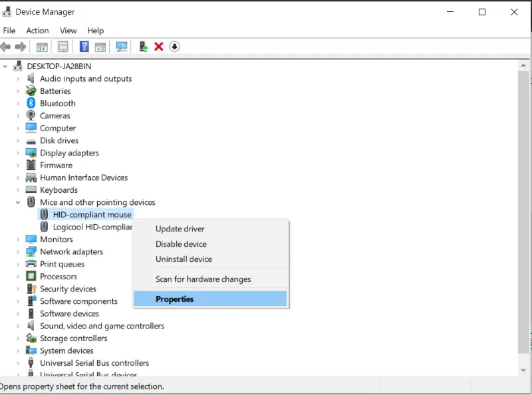Viewport: 532px width, 395px height.
Task: Collapse the Mice and other pointing devices branch
Action: [18, 202]
